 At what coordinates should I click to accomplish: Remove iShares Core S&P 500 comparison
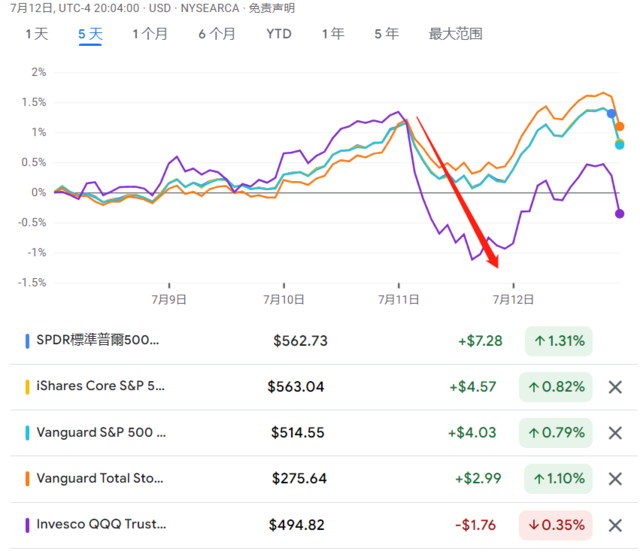pyautogui.click(x=615, y=387)
